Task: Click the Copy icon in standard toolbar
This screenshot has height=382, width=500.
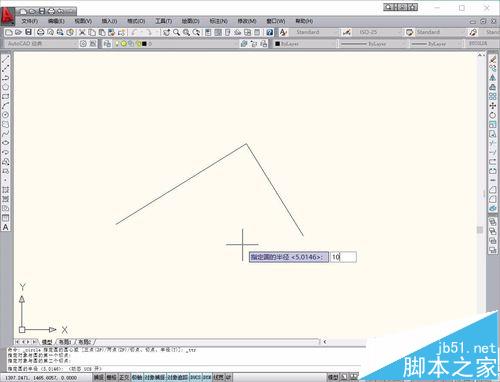Action: point(92,32)
